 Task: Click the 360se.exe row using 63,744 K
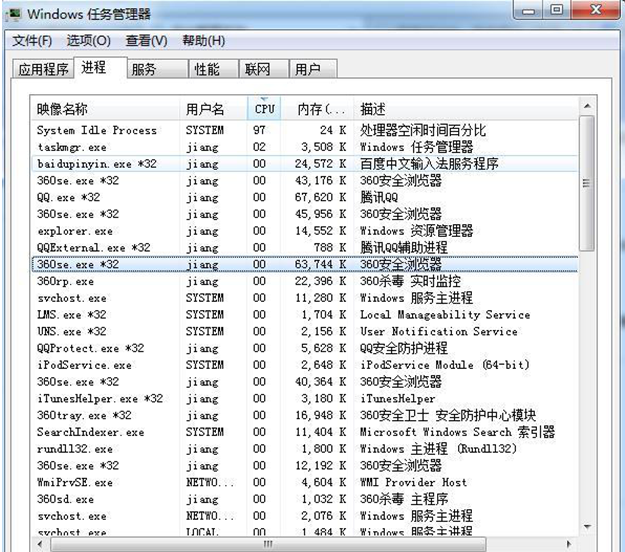pyautogui.click(x=305, y=265)
